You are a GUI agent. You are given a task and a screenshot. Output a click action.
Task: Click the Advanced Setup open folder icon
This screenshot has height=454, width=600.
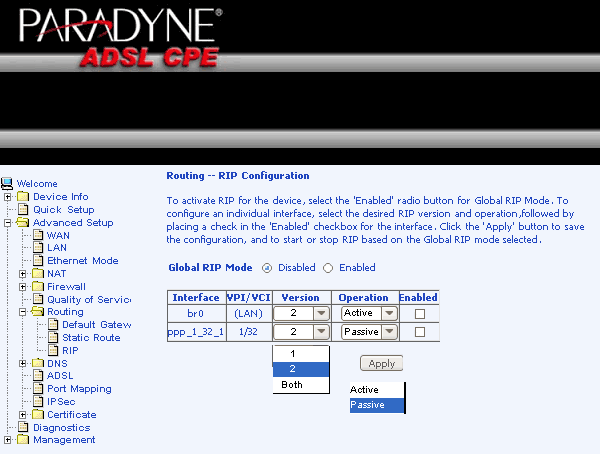click(23, 223)
